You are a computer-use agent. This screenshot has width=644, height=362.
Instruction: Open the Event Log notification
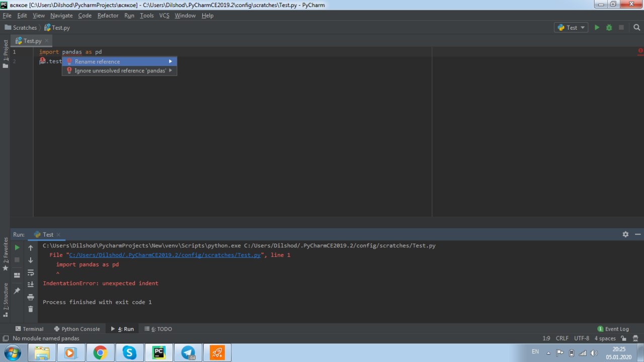coord(613,329)
